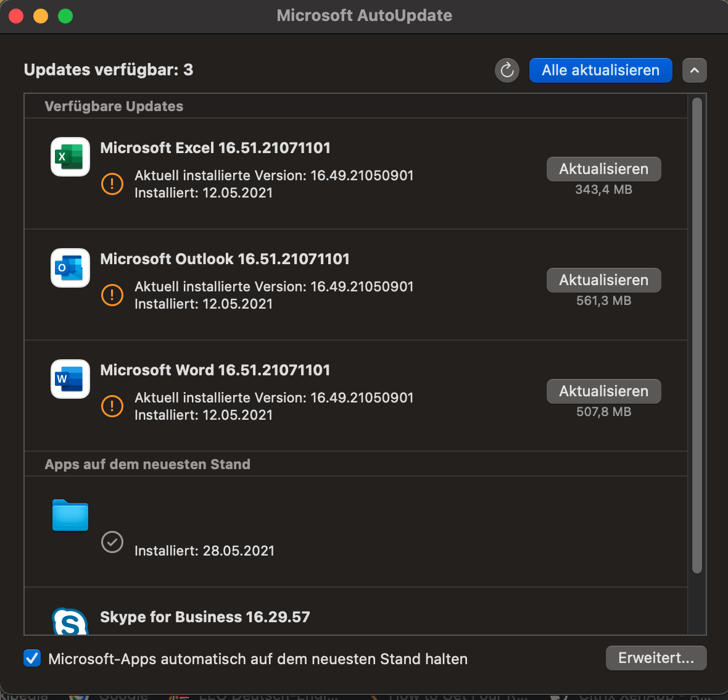Viewport: 728px width, 700px height.
Task: Update Microsoft Word with Aktualisieren button
Action: pos(603,391)
